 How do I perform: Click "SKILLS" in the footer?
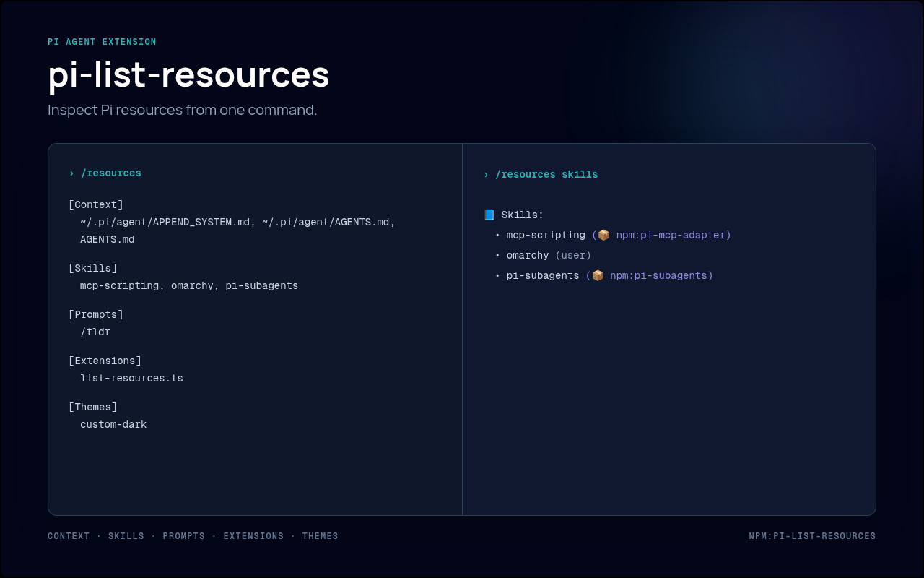coord(126,536)
